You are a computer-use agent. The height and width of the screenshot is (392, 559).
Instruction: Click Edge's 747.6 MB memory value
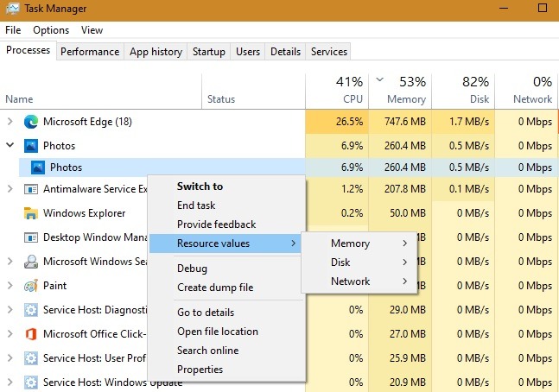pos(400,122)
